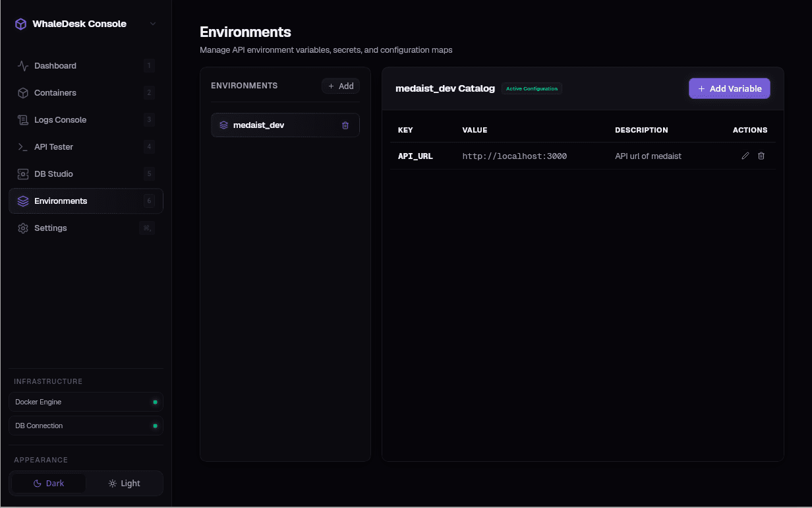The image size is (812, 508).
Task: Click the Settings gear icon
Action: point(23,228)
